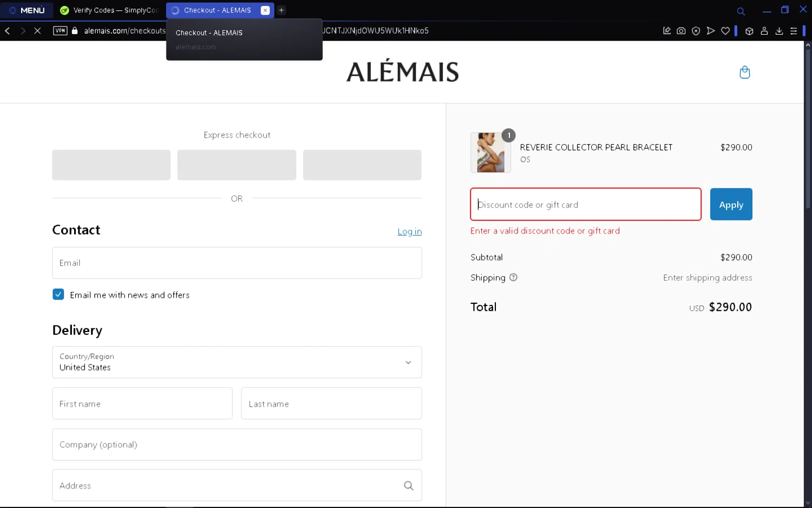Screen dimensions: 812x508
Task: Focus the Last name field
Action: coord(331,403)
